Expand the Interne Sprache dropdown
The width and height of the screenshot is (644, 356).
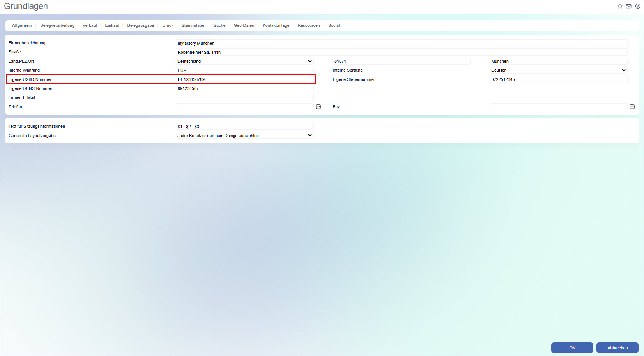tap(559, 70)
